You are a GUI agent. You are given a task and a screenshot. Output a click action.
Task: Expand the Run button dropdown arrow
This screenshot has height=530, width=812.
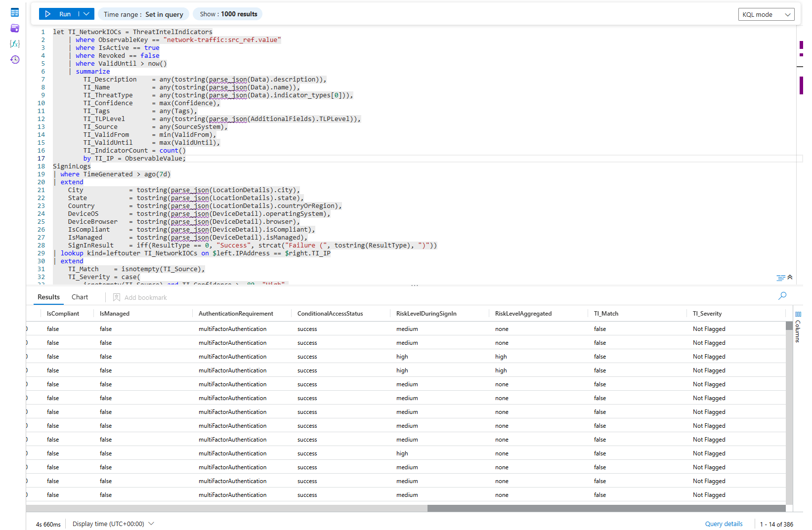tap(86, 14)
